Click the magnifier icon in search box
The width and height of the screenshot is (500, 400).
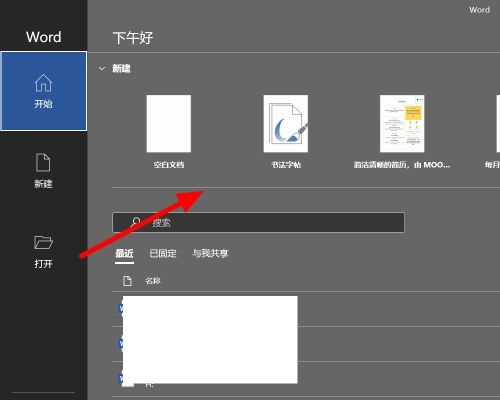(x=135, y=222)
